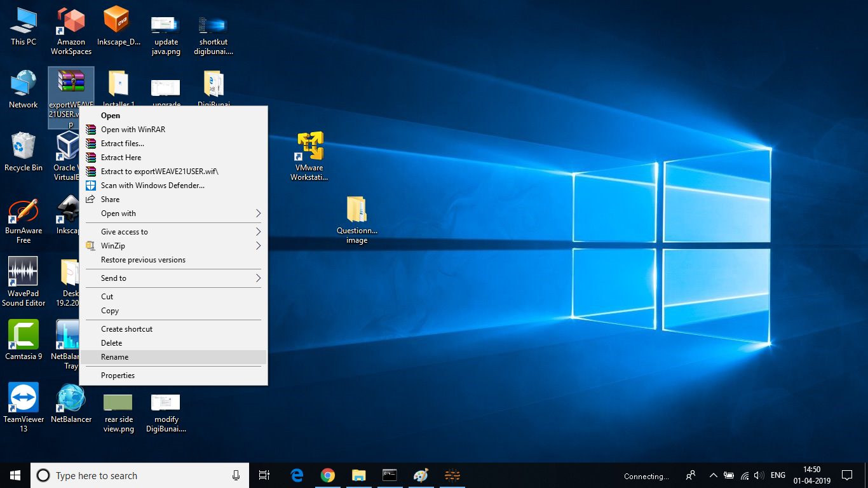Open Google Chrome from the taskbar
Image resolution: width=868 pixels, height=488 pixels.
pyautogui.click(x=328, y=475)
